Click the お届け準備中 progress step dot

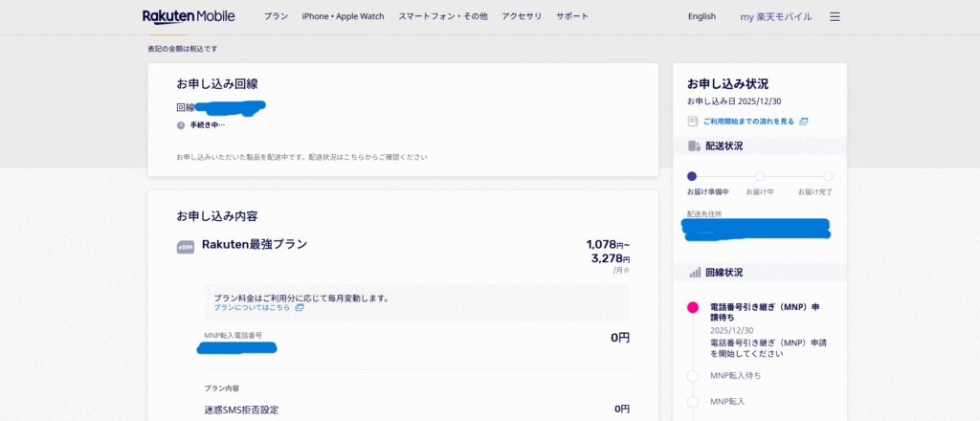692,176
